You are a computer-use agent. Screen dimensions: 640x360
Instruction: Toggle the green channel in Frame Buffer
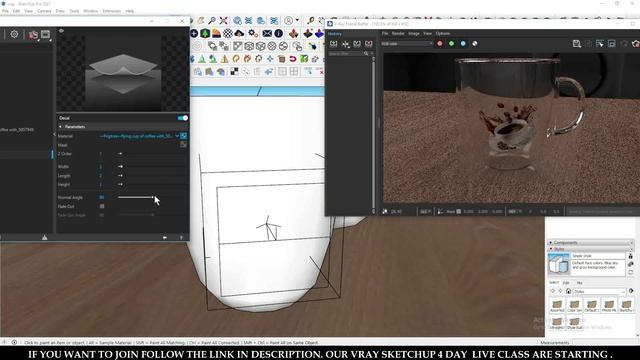click(x=451, y=44)
